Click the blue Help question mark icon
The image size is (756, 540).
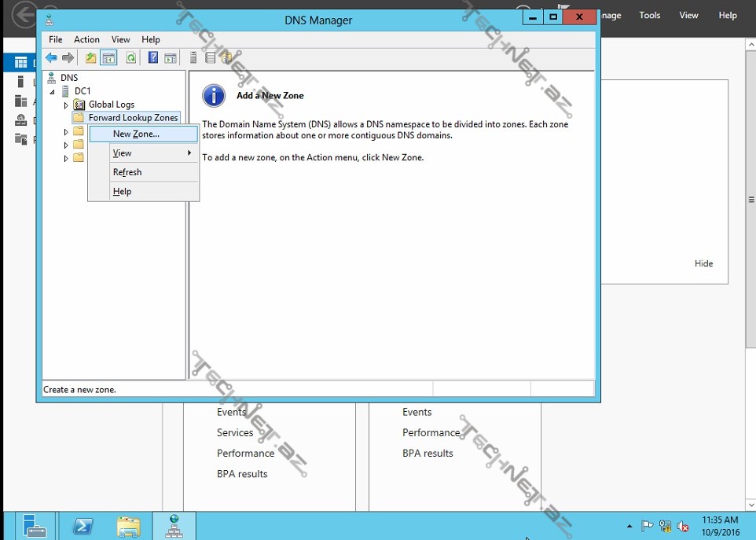click(x=152, y=57)
